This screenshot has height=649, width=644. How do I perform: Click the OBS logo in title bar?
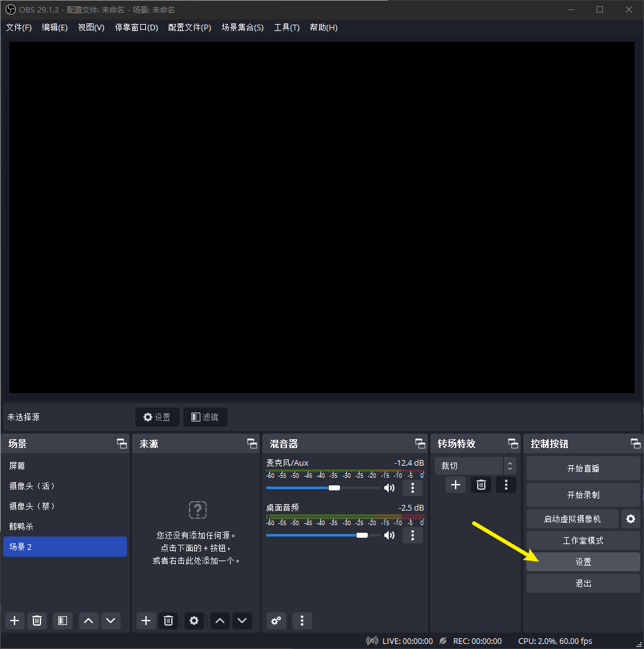pos(10,9)
